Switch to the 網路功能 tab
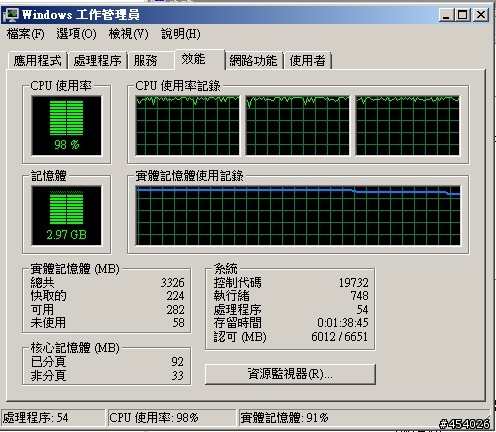Image resolution: width=496 pixels, height=432 pixels. click(x=253, y=61)
